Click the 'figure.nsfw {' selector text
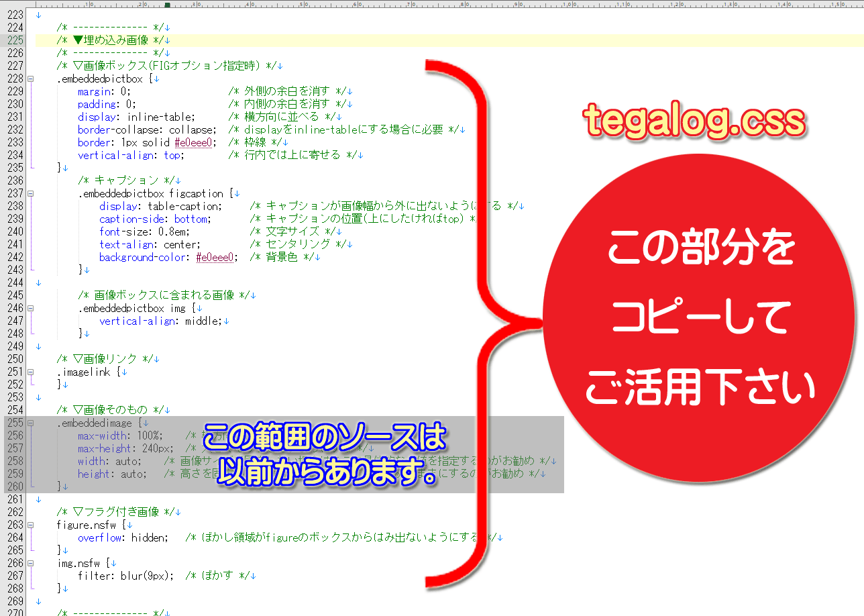 [92, 525]
